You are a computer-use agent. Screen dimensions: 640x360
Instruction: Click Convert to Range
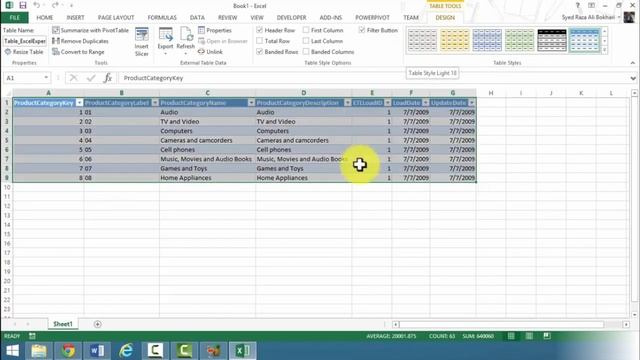78,52
